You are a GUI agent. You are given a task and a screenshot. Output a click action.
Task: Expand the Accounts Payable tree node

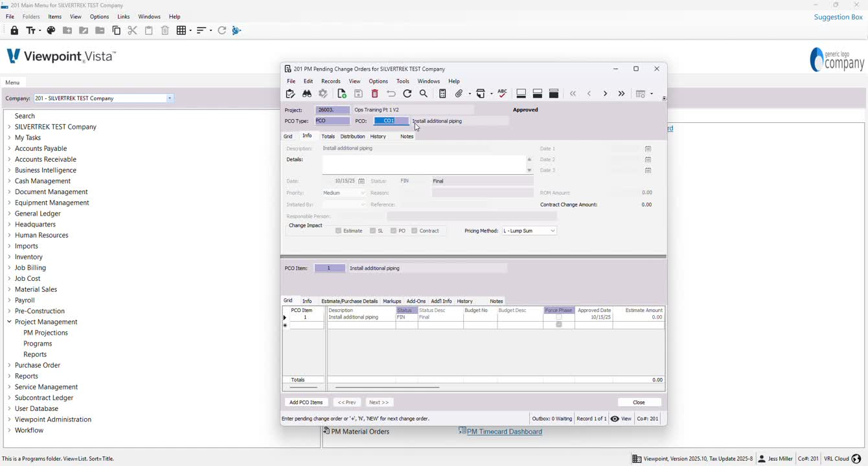coord(9,148)
